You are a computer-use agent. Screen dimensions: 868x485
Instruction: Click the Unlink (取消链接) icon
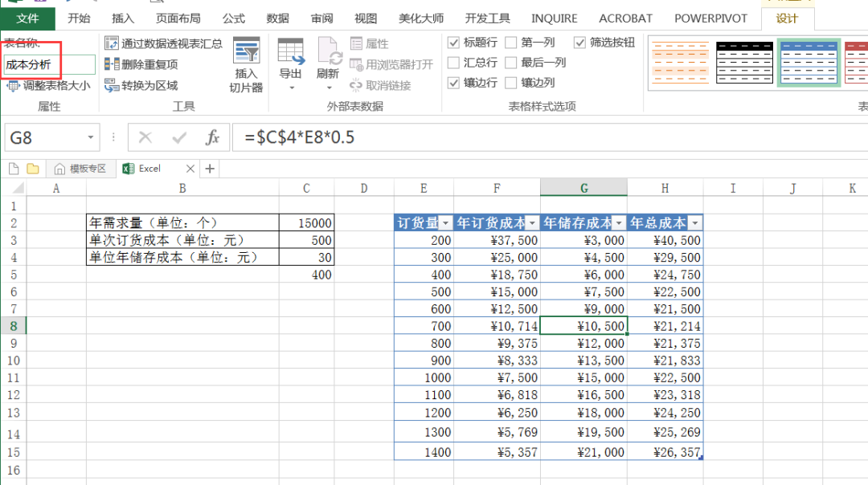356,85
